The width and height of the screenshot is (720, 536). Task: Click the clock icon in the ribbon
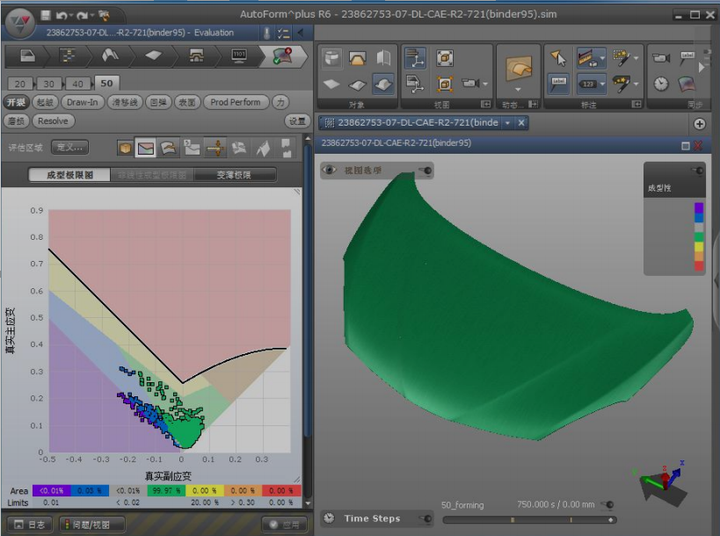click(661, 84)
